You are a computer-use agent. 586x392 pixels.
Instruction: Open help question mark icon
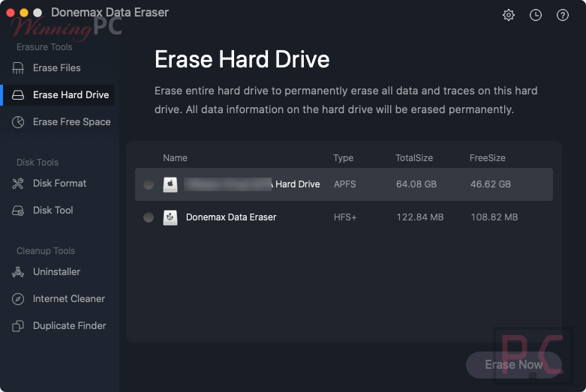click(x=563, y=15)
